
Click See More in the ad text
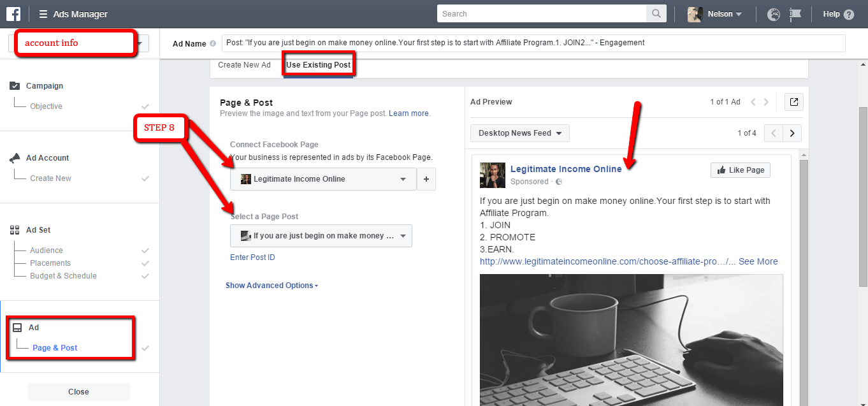[x=758, y=261]
